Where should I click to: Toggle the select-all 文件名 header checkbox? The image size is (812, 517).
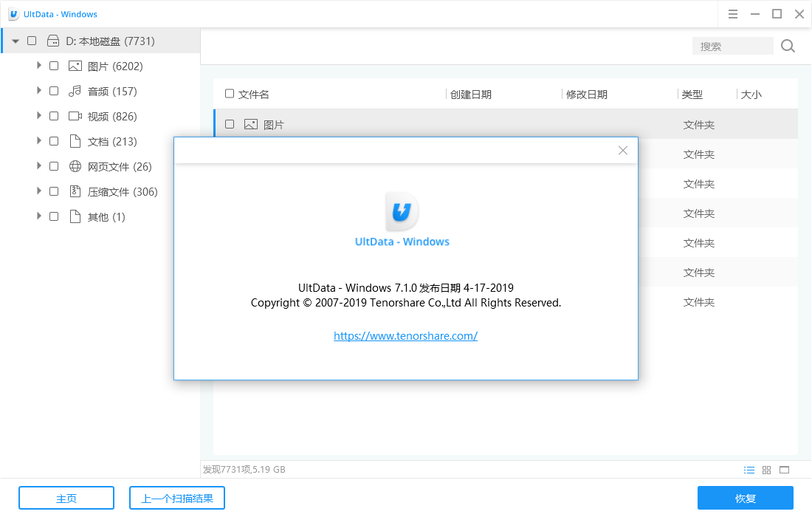[x=230, y=94]
